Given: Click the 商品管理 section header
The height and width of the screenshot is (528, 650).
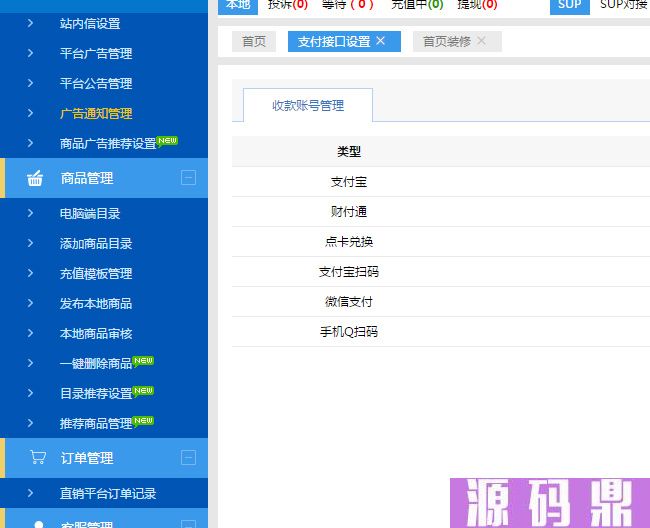Looking at the screenshot, I should [x=104, y=178].
